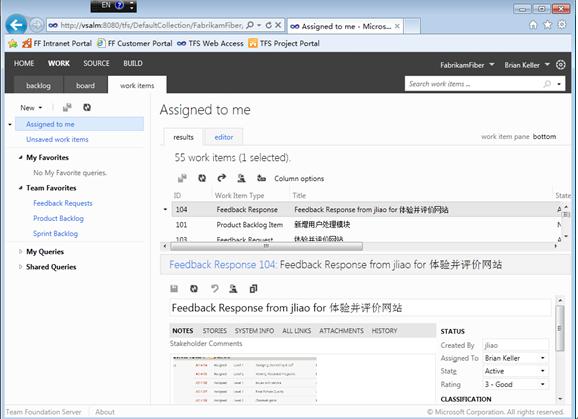
Task: Click the address bar search magnifier icon
Action: (x=250, y=25)
